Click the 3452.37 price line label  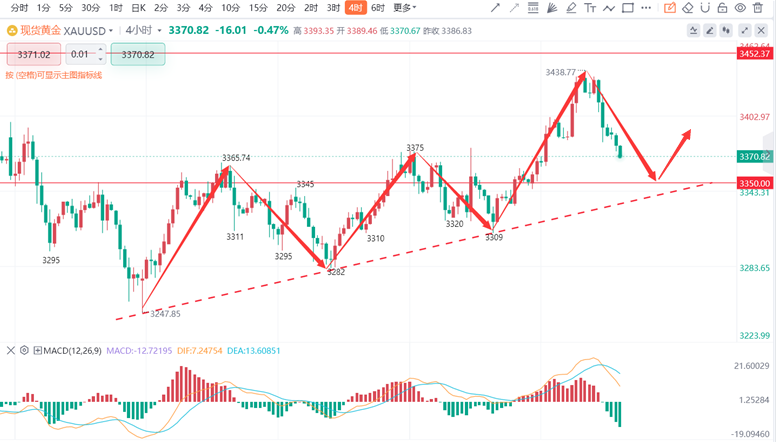pos(754,53)
